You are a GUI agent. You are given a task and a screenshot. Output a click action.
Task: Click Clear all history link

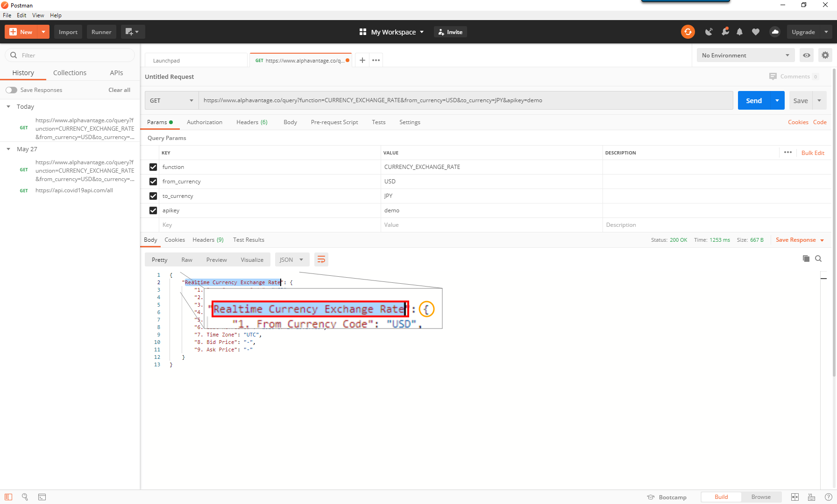point(119,90)
